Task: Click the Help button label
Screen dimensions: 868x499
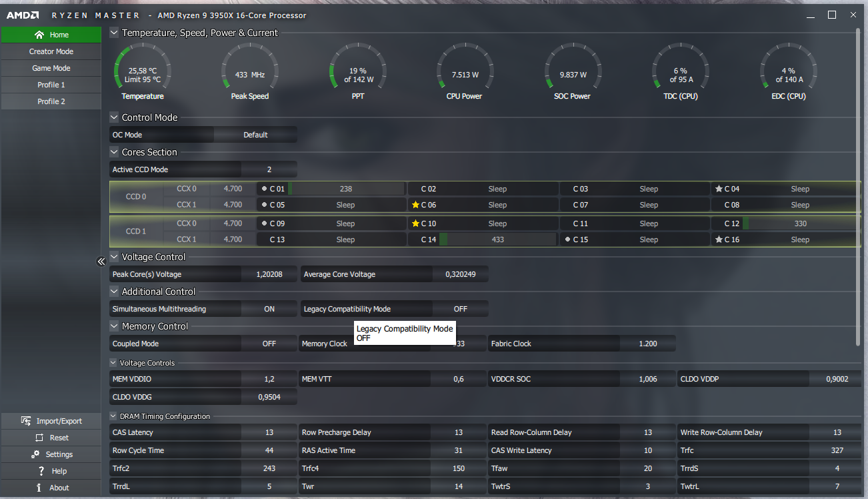Action: tap(59, 471)
